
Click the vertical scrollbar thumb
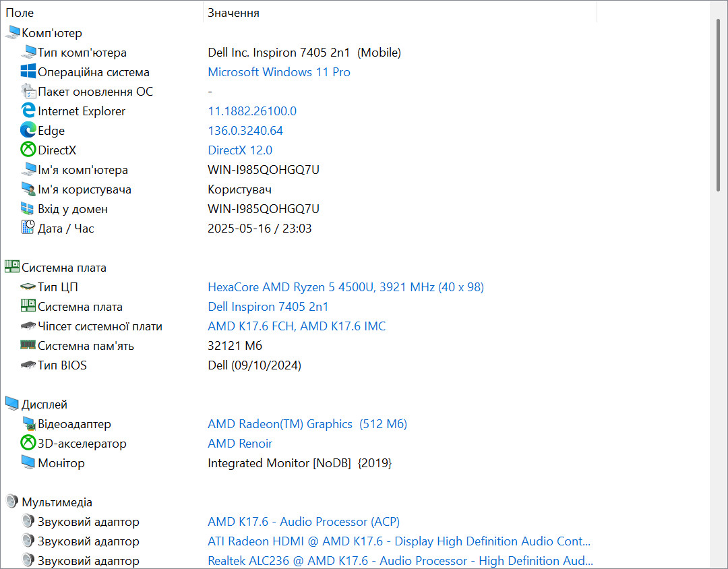point(719,104)
